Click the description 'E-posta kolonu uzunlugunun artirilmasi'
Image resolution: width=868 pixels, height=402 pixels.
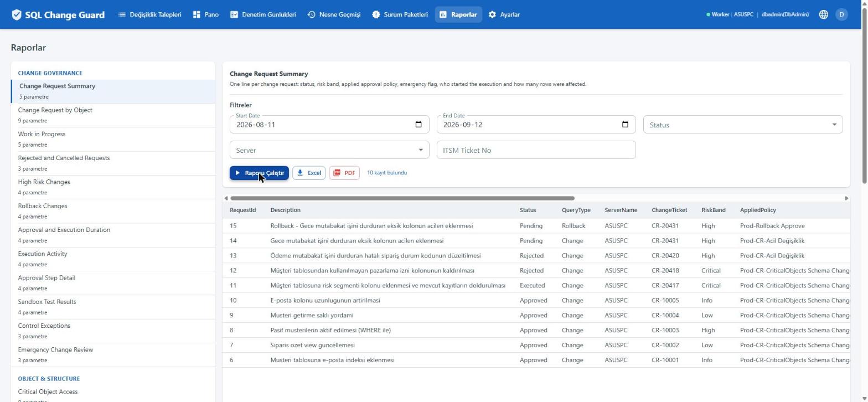[x=325, y=301]
